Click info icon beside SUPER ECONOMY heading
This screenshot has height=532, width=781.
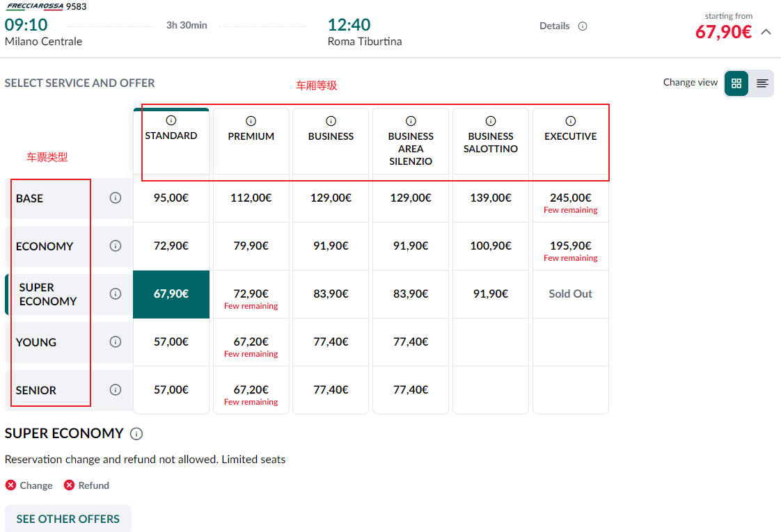click(x=136, y=434)
